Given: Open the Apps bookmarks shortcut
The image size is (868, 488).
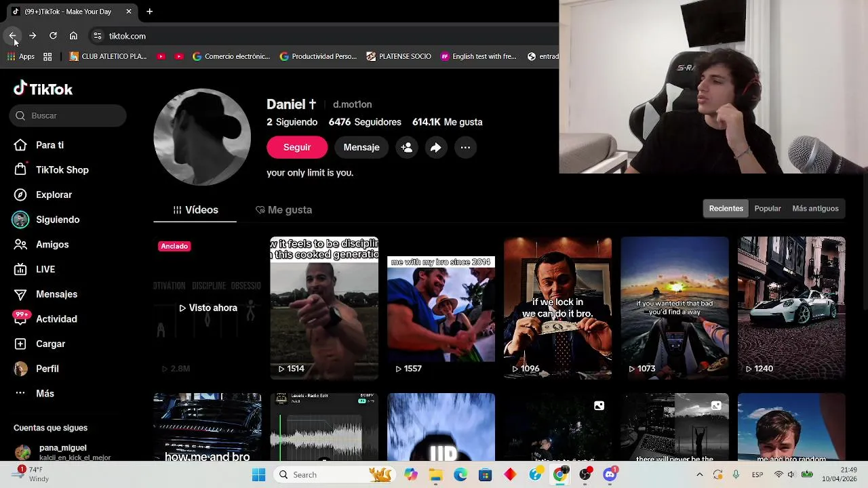Looking at the screenshot, I should tap(21, 56).
